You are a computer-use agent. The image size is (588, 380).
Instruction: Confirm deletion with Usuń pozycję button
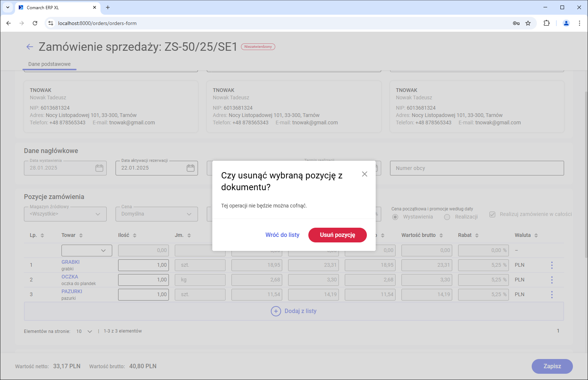[x=337, y=235]
